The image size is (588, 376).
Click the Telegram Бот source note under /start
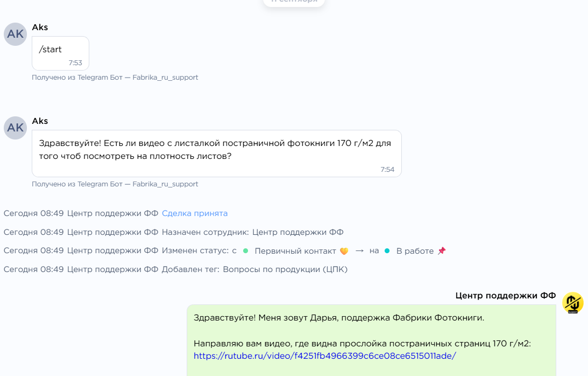click(x=115, y=78)
